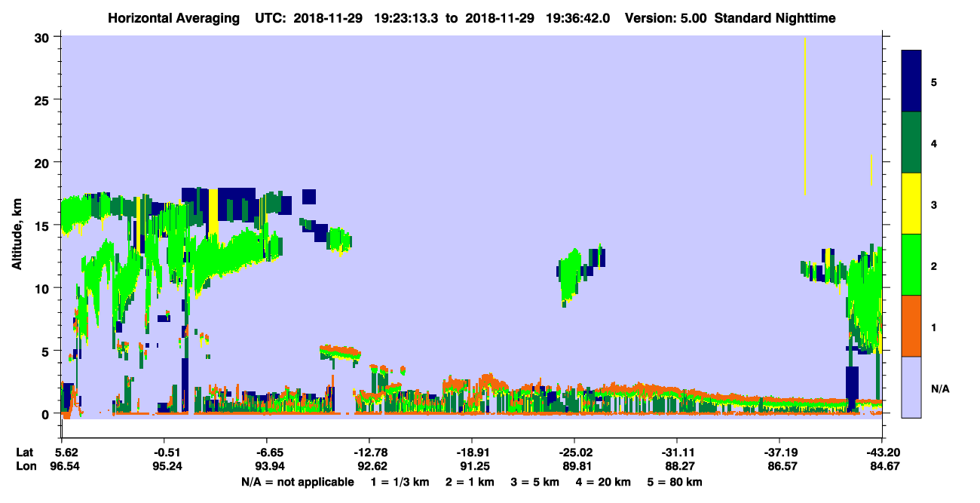
Task: Click the legend text '2 = 1 km'
Action: [x=470, y=482]
